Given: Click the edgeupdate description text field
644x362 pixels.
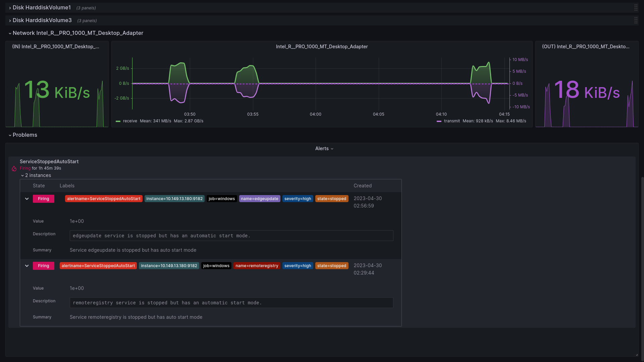Looking at the screenshot, I should [x=231, y=236].
